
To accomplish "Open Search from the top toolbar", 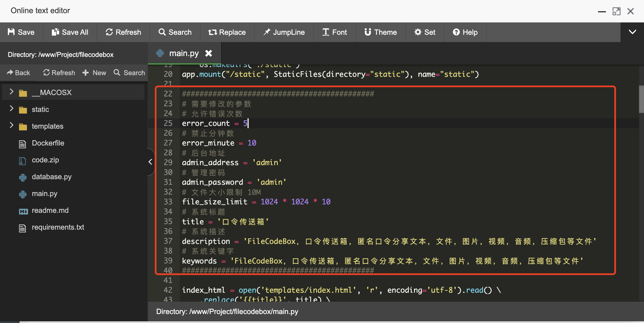I will tap(175, 32).
